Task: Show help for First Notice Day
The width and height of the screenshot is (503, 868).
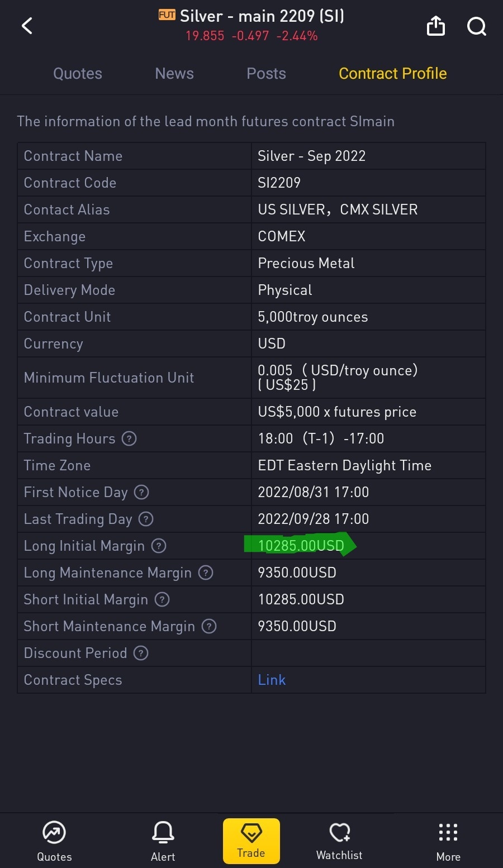Action: [141, 492]
